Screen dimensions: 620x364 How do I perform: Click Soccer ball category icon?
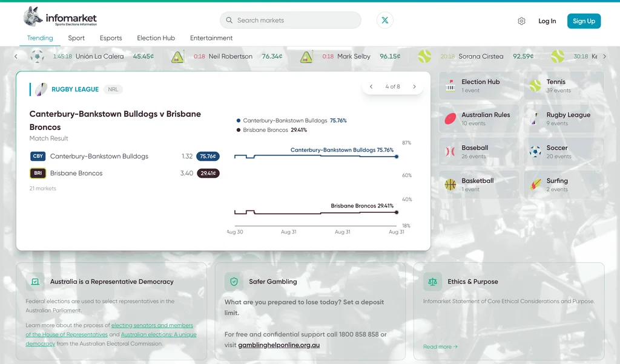(535, 152)
